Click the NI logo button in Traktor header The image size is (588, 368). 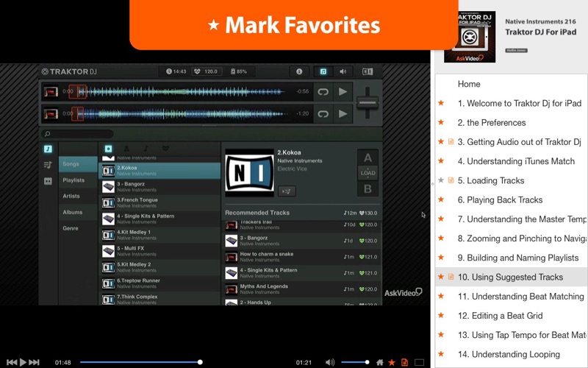[367, 71]
